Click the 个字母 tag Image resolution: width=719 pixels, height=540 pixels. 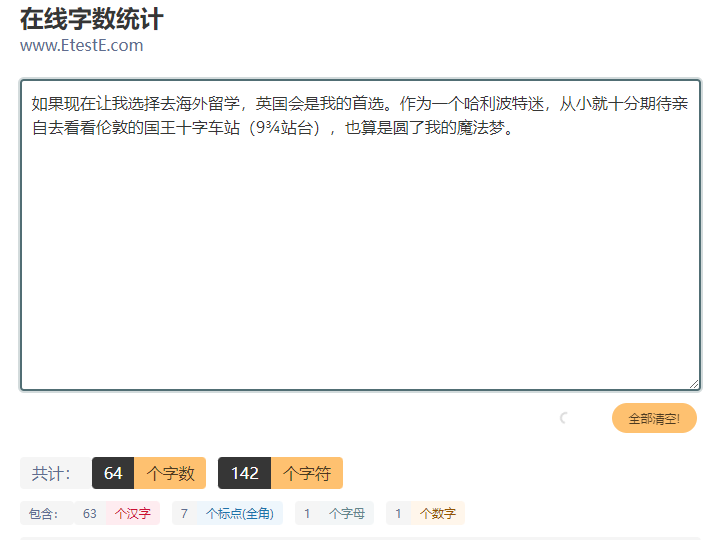(x=347, y=513)
